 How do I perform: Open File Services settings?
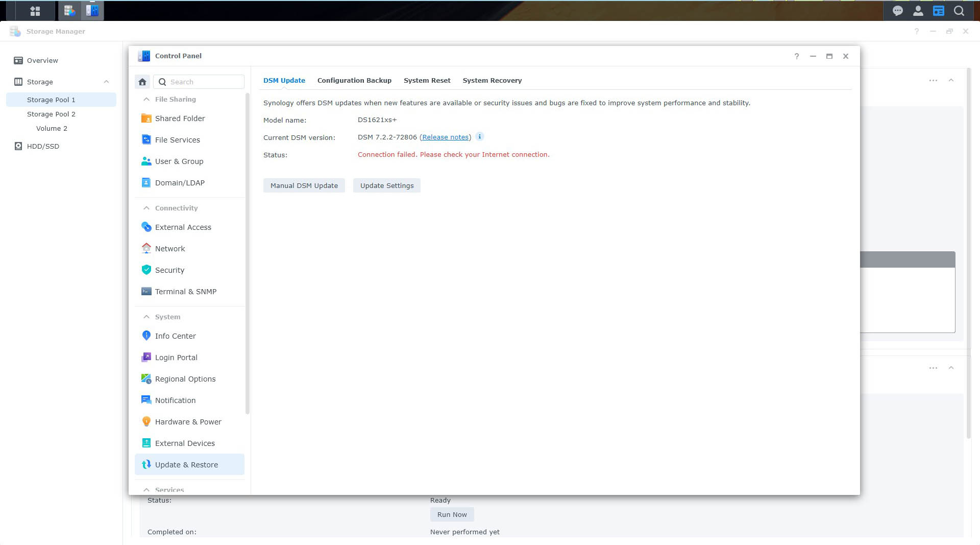[189, 140]
